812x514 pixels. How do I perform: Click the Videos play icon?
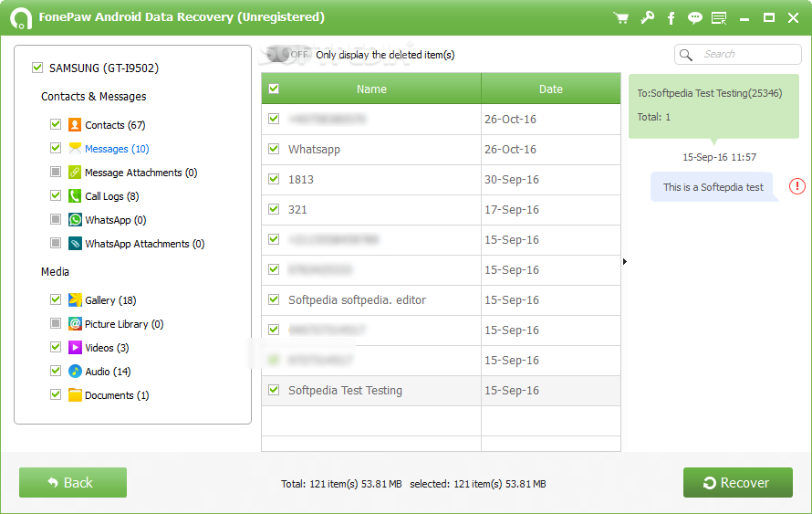click(75, 348)
